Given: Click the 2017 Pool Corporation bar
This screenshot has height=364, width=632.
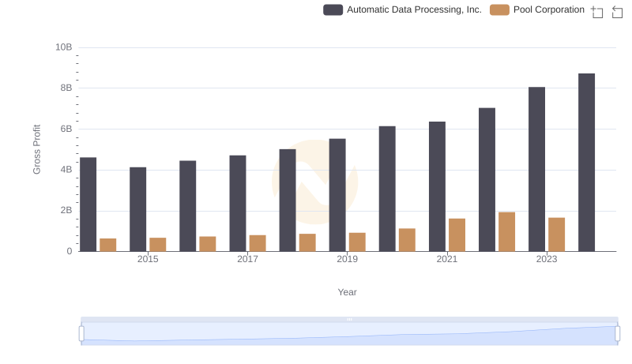Looking at the screenshot, I should pos(258,243).
